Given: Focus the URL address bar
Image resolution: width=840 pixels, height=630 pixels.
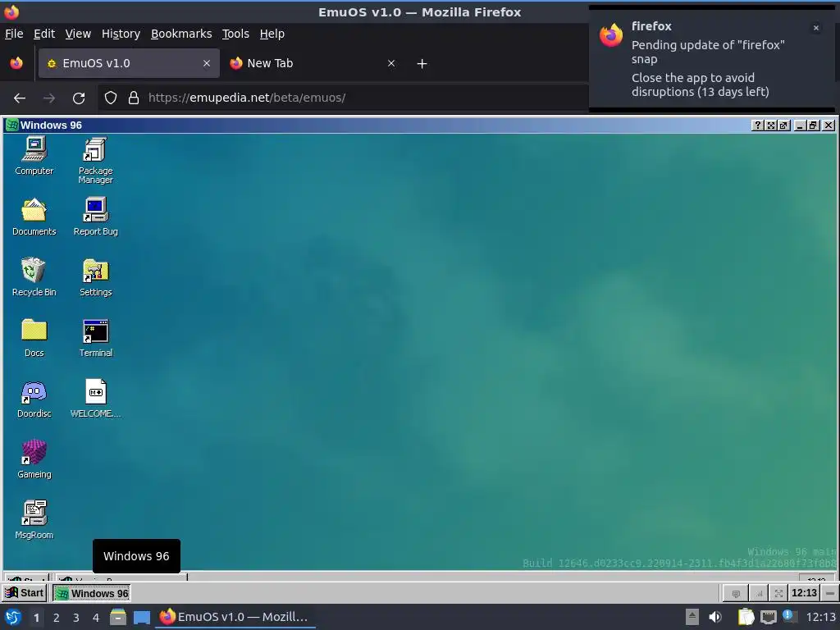Looking at the screenshot, I should pyautogui.click(x=343, y=98).
